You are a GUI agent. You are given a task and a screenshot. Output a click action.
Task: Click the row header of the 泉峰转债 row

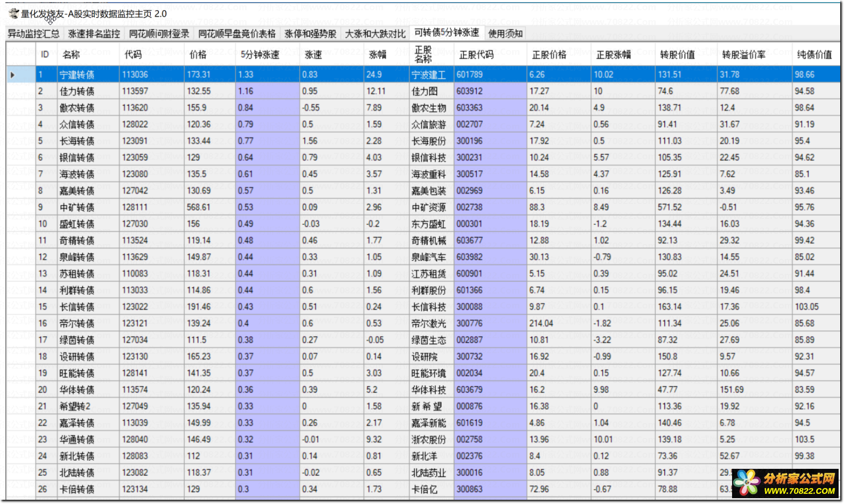pyautogui.click(x=21, y=257)
